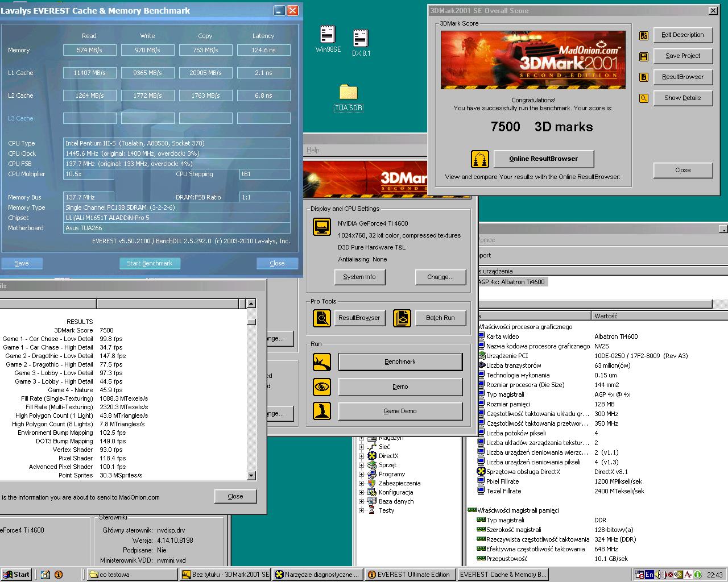The width and height of the screenshot is (728, 582).
Task: Click the results list scroll up arrow
Action: pos(251,304)
